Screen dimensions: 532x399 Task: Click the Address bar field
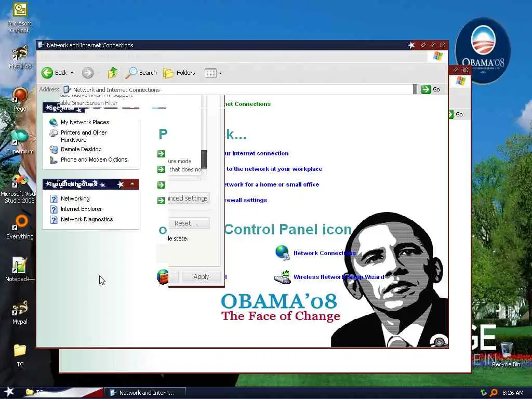pos(237,89)
